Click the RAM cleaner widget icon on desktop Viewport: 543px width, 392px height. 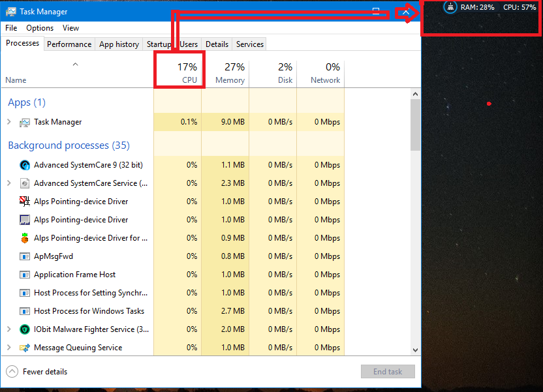[450, 7]
